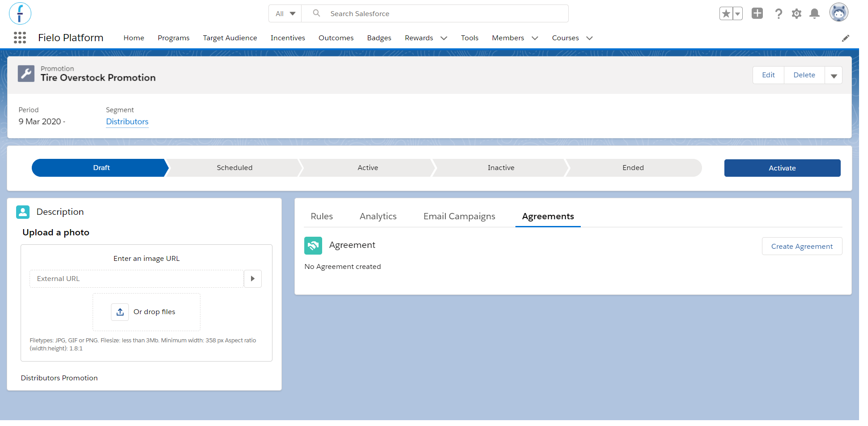Open the Notifications bell

click(814, 13)
